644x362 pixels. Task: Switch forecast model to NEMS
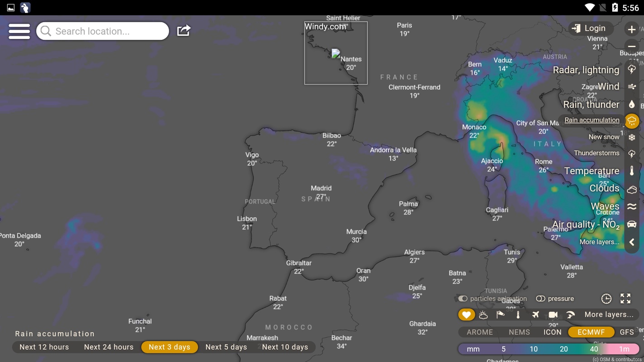(x=519, y=332)
